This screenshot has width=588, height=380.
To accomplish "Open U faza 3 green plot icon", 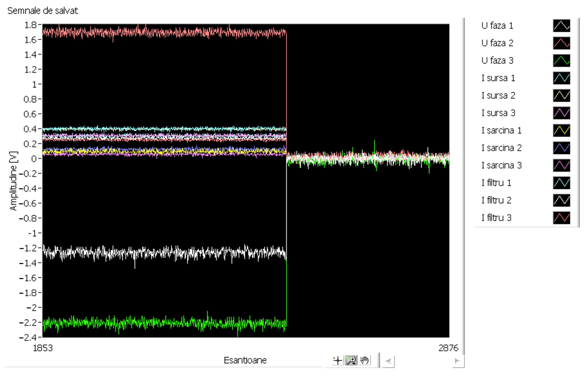I will (x=561, y=61).
